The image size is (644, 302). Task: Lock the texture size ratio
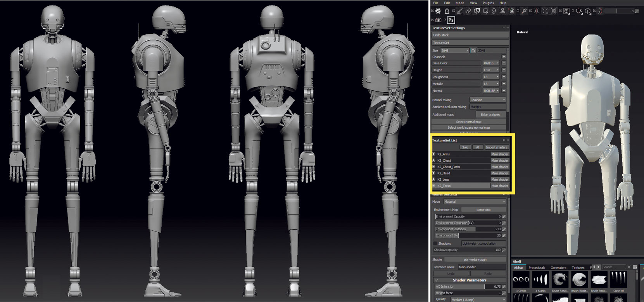tap(473, 50)
